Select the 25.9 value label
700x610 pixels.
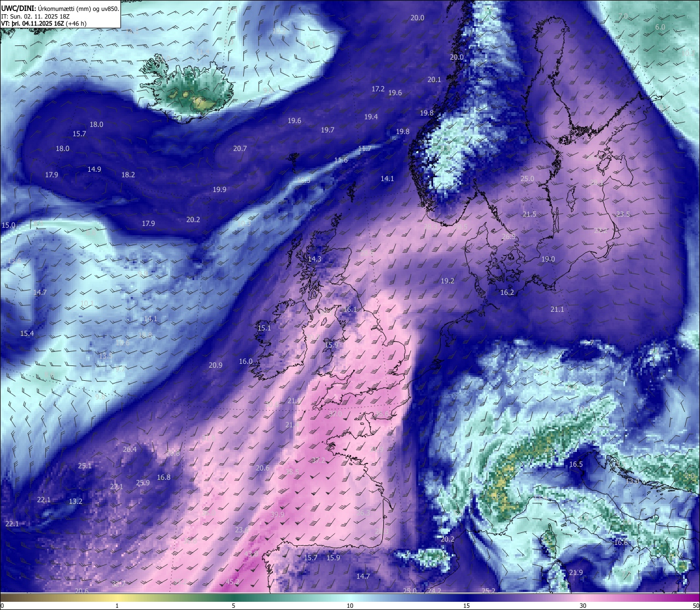[143, 483]
